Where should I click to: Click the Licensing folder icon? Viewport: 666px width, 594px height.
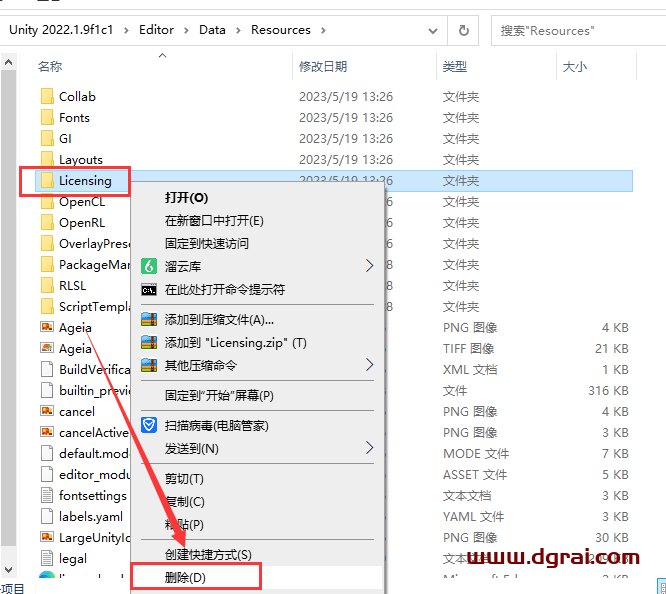tap(47, 180)
